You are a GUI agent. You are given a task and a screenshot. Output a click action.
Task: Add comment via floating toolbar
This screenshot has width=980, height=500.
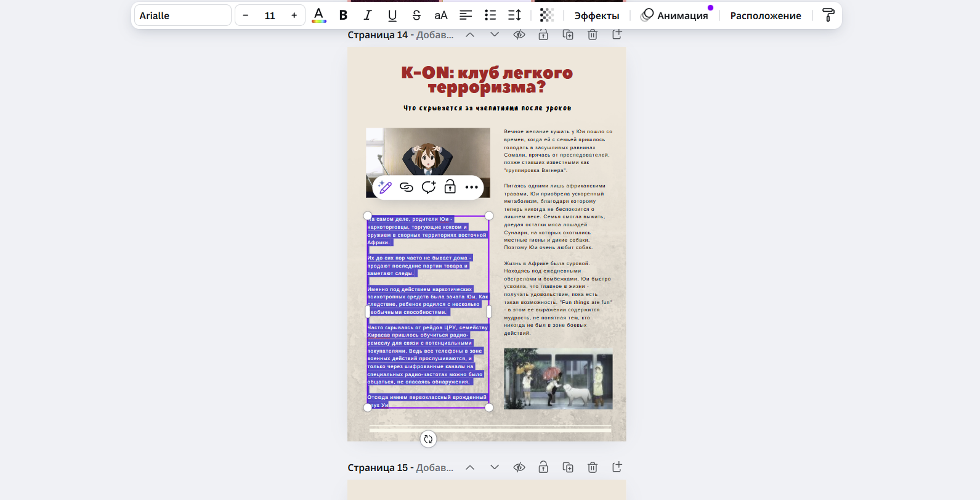[x=429, y=187]
